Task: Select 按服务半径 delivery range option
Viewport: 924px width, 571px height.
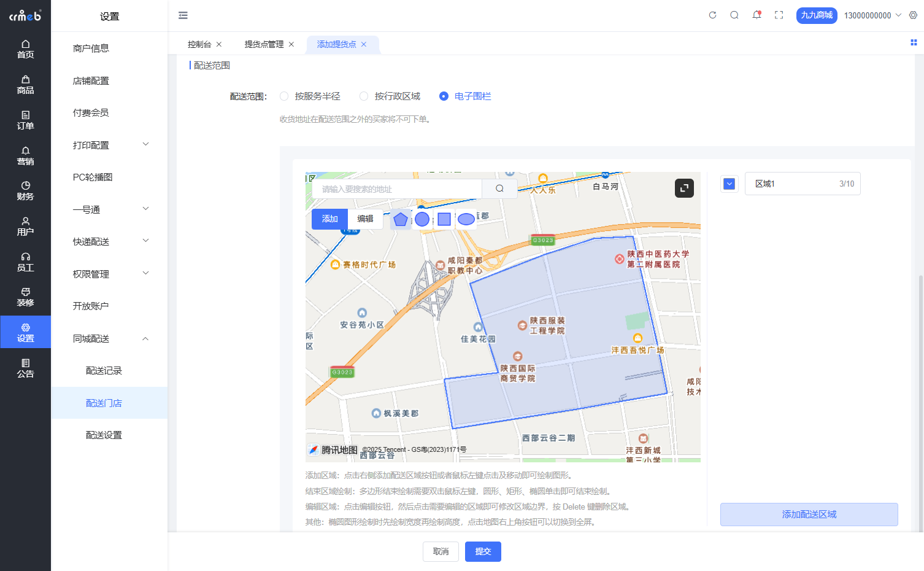Action: pos(310,96)
